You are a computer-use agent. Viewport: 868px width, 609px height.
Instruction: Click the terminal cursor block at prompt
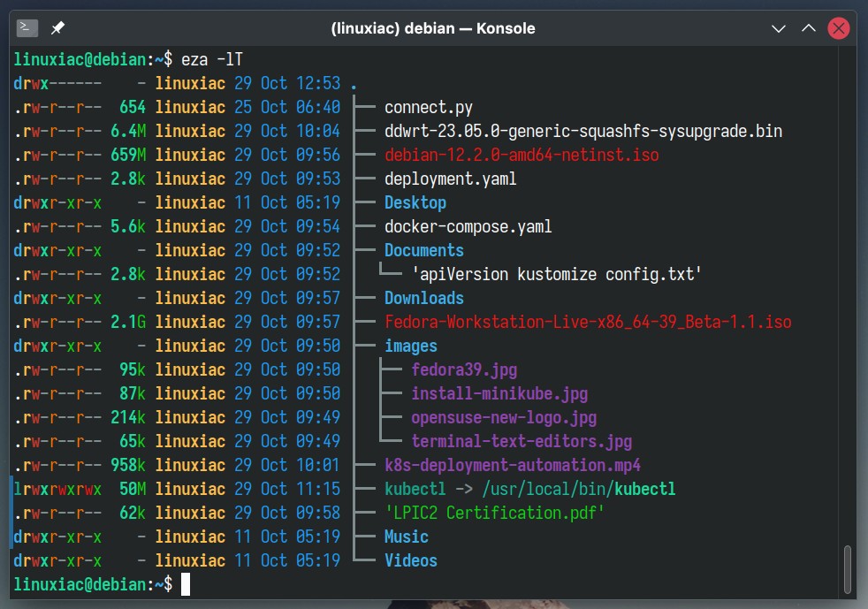pos(186,584)
